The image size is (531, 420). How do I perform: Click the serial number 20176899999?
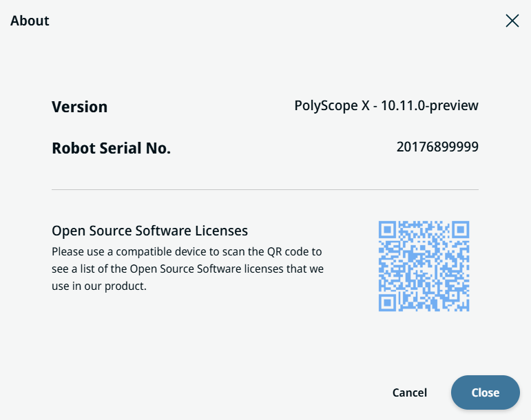(437, 147)
